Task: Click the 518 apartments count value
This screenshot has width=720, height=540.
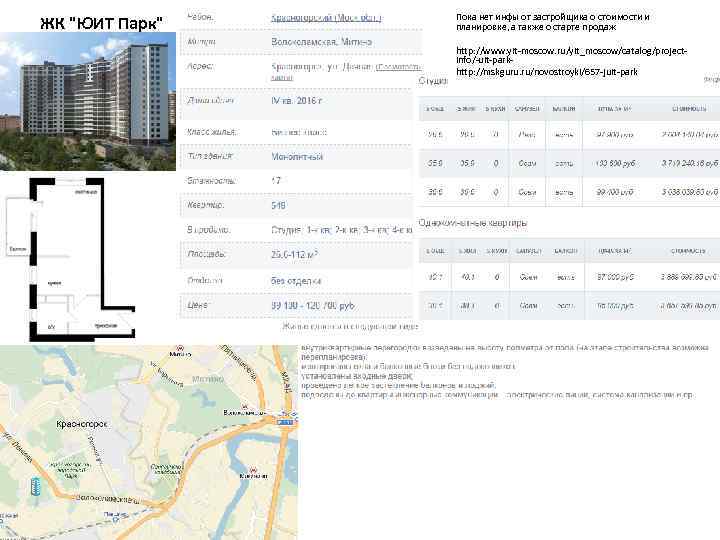Action: coord(278,205)
